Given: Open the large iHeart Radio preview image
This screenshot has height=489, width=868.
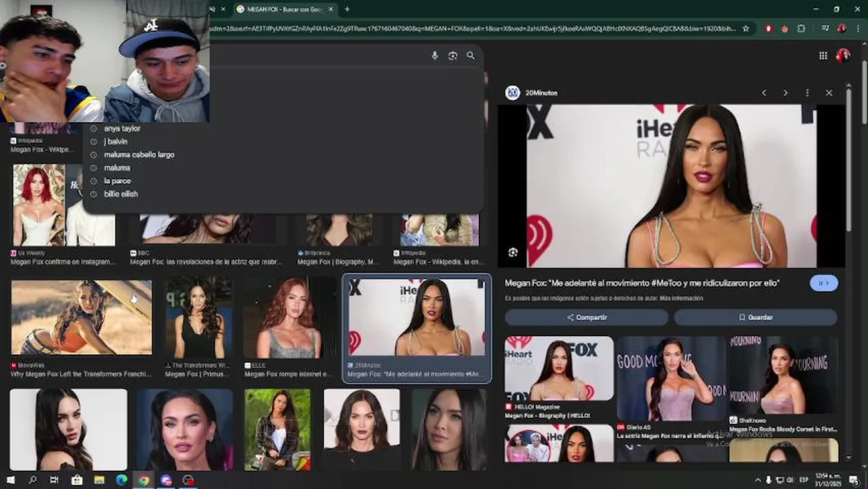Looking at the screenshot, I should click(672, 185).
